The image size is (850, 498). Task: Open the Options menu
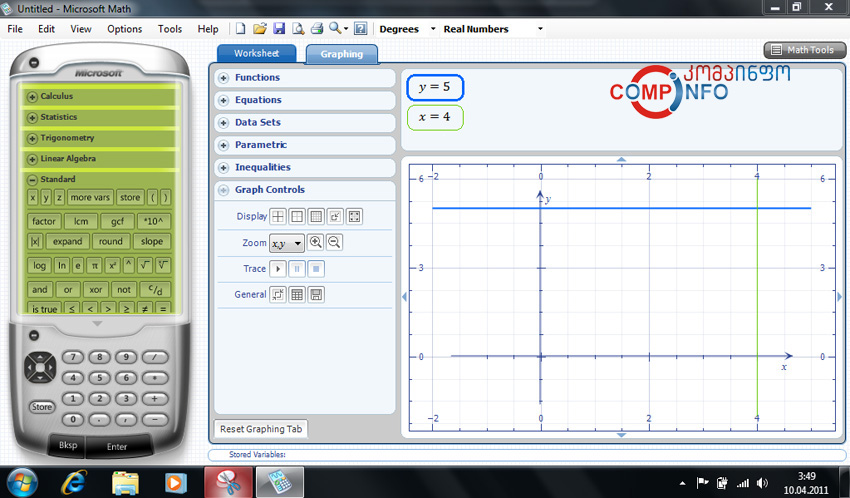pos(124,29)
